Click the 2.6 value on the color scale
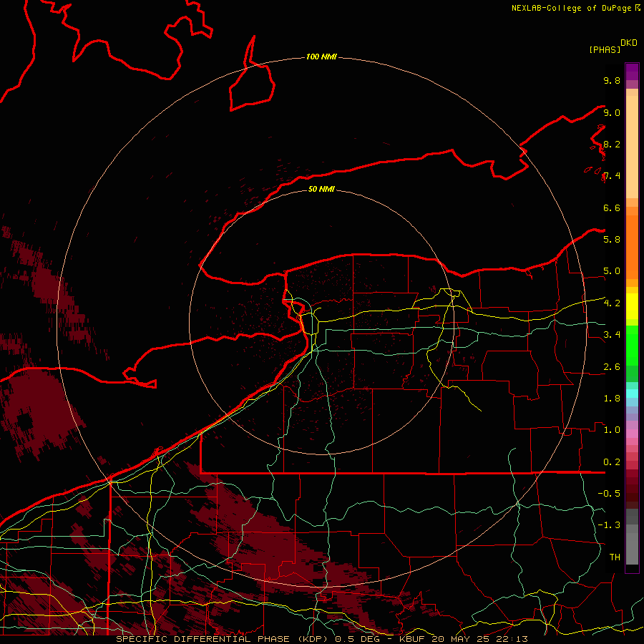The height and width of the screenshot is (644, 644). [612, 367]
